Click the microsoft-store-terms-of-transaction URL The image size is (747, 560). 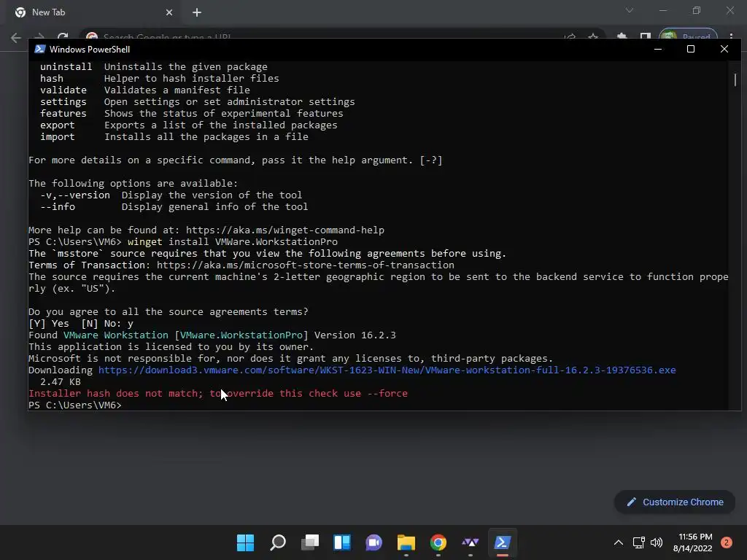(x=306, y=265)
